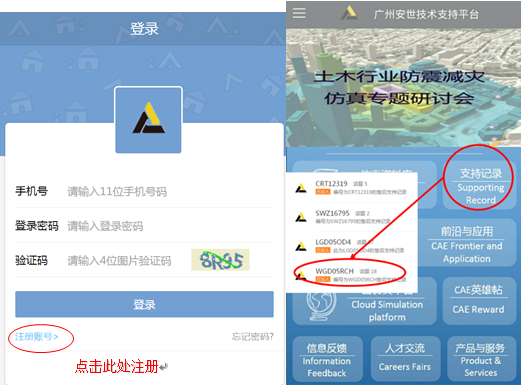The height and width of the screenshot is (385, 521).
Task: Focus the 手机号 phone number field
Action: coord(144,191)
